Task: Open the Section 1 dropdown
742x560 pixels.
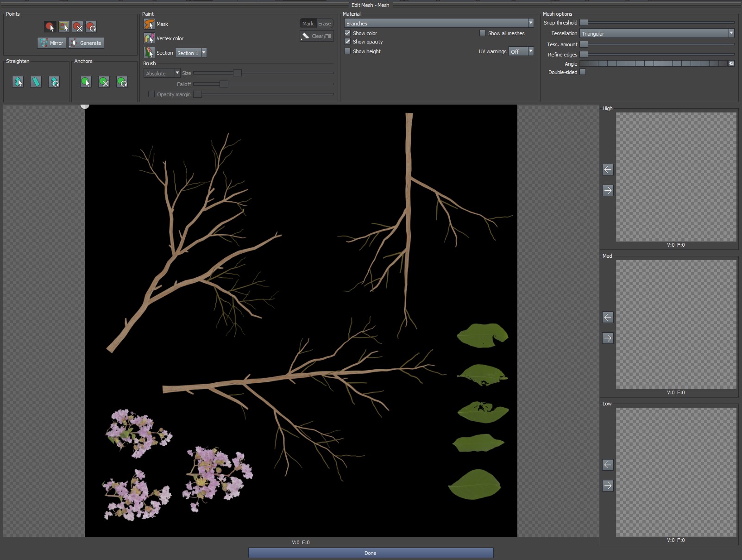Action: click(x=204, y=52)
